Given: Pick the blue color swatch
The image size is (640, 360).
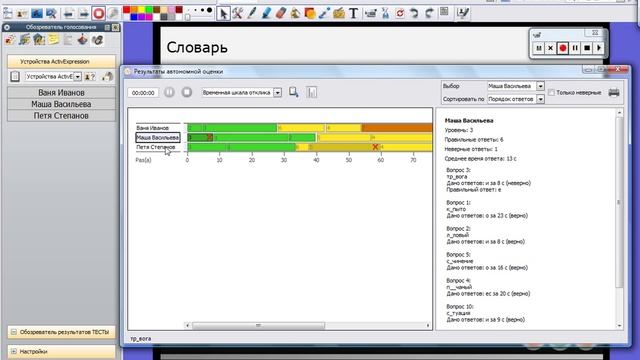Looking at the screenshot, I should (x=134, y=17).
